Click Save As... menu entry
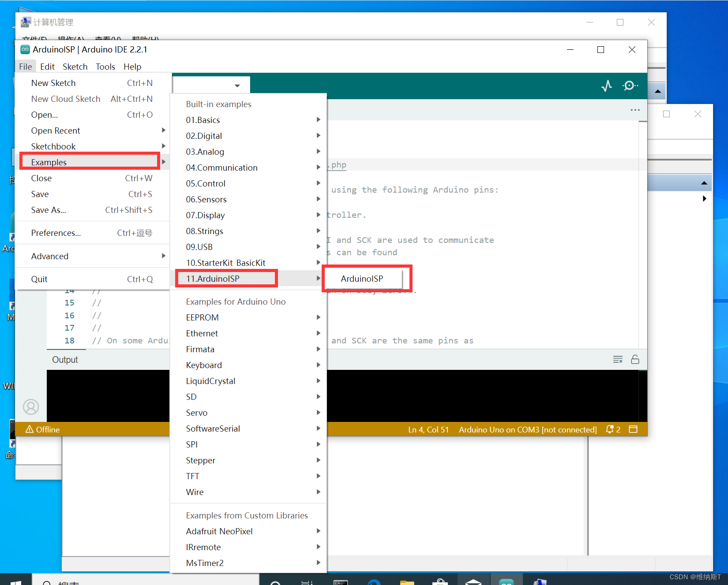This screenshot has height=585, width=728. click(x=93, y=210)
